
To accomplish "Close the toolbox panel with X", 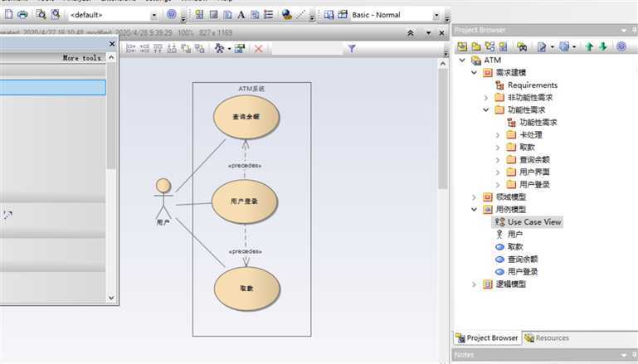I will [x=112, y=44].
